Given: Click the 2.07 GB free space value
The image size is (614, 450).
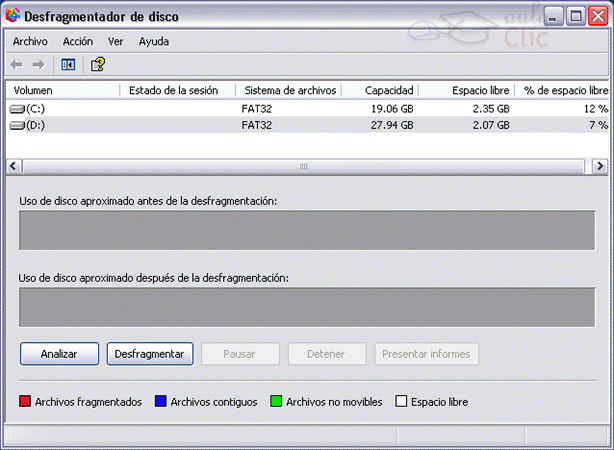Looking at the screenshot, I should (x=491, y=125).
